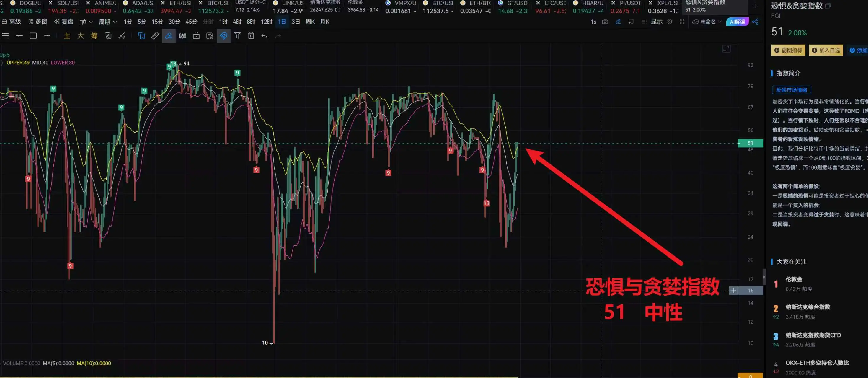The image size is (868, 378).
Task: Click the 加入自选 add to watchlist button
Action: [x=826, y=50]
